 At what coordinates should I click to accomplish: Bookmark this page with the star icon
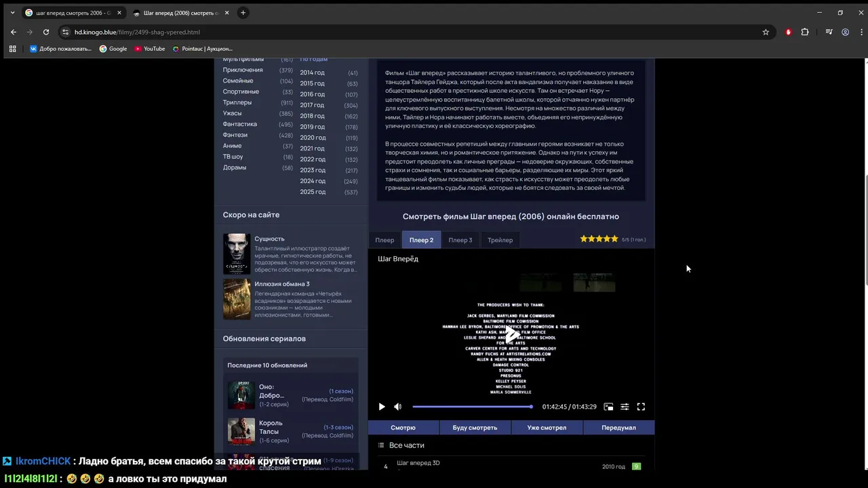click(766, 32)
